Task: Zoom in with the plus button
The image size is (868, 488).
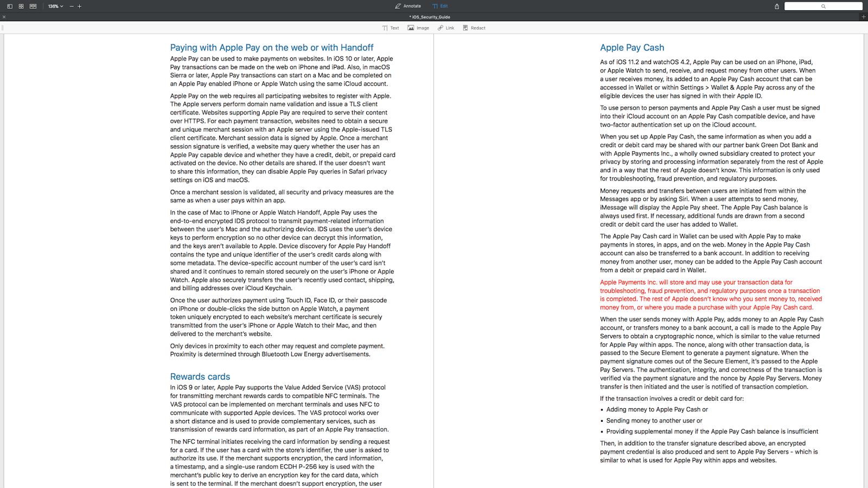Action: coord(80,6)
